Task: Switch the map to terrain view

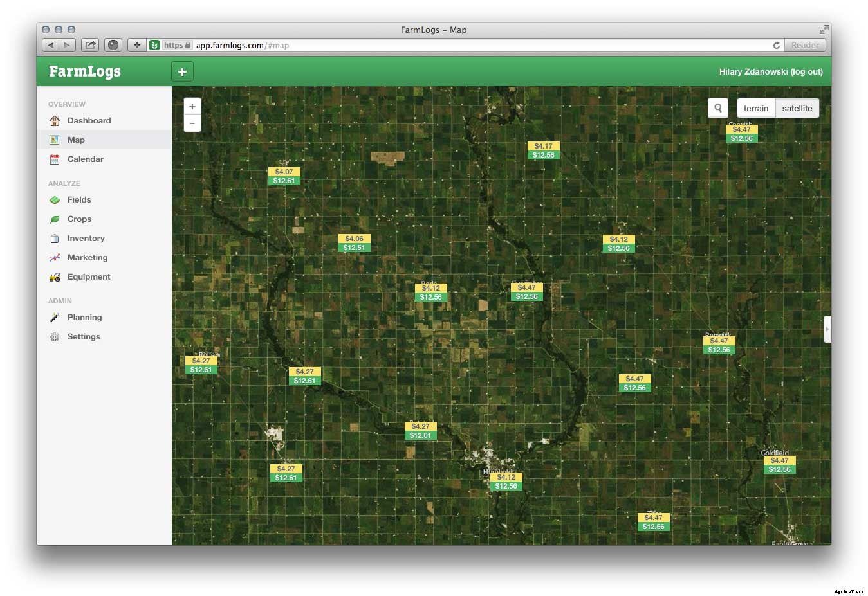Action: [755, 108]
